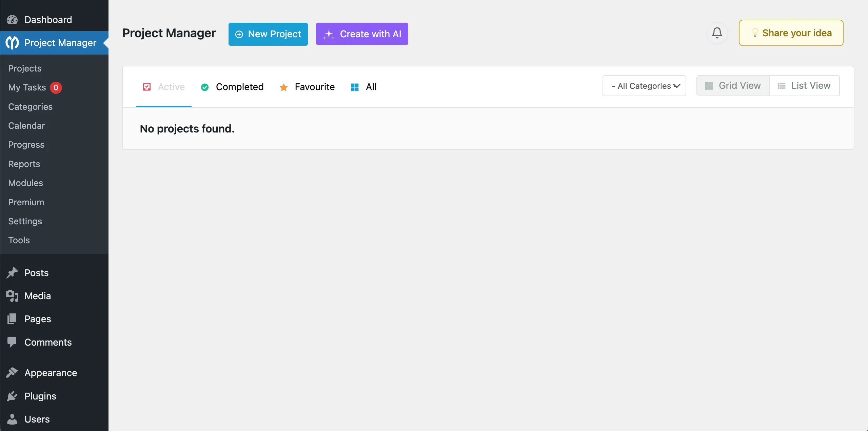Switch to Grid View

732,85
